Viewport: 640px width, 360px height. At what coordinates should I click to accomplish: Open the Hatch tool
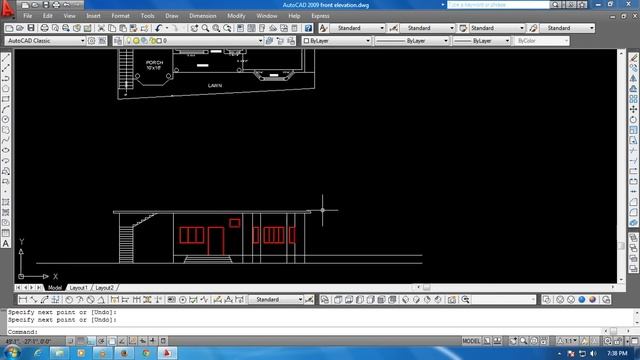coord(6,202)
